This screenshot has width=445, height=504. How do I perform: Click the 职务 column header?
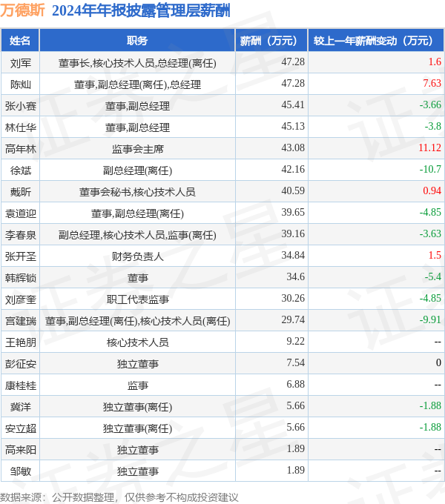point(137,41)
